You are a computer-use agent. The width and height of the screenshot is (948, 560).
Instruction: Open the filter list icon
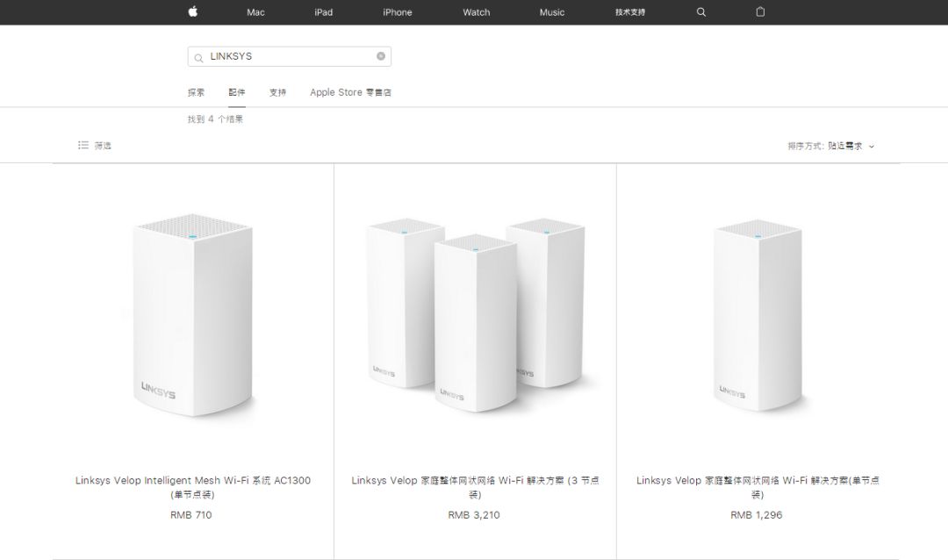pos(83,145)
